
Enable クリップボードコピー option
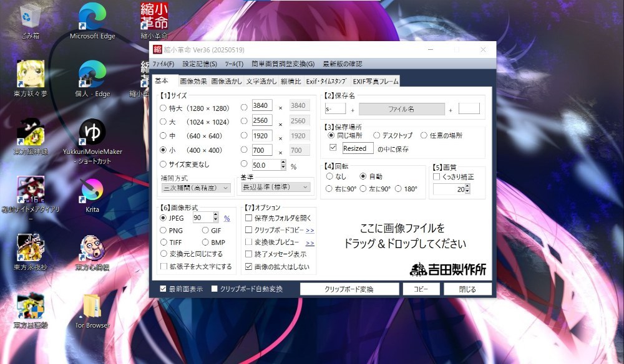click(x=249, y=230)
